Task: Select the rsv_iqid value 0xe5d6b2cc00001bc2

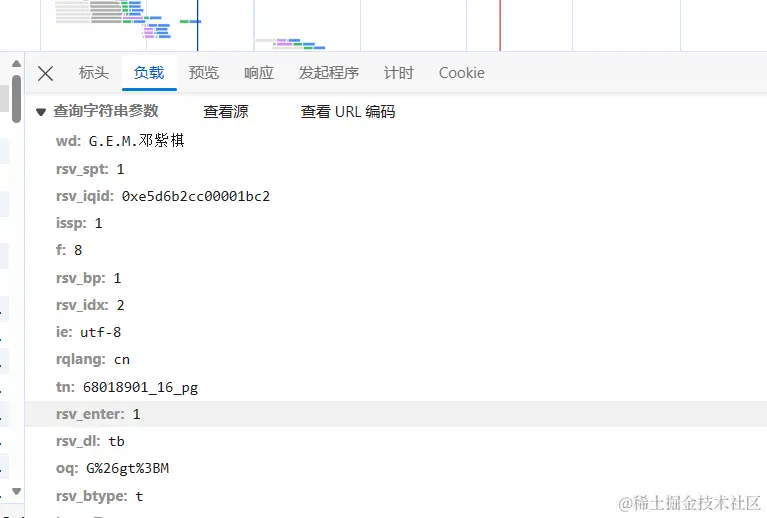Action: (196, 196)
